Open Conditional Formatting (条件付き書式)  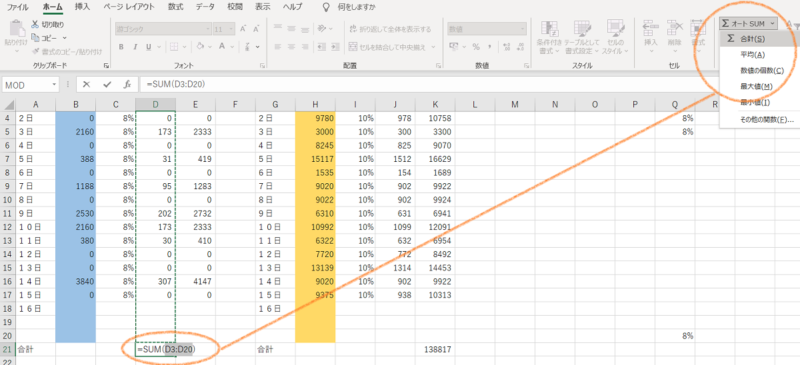[x=548, y=37]
